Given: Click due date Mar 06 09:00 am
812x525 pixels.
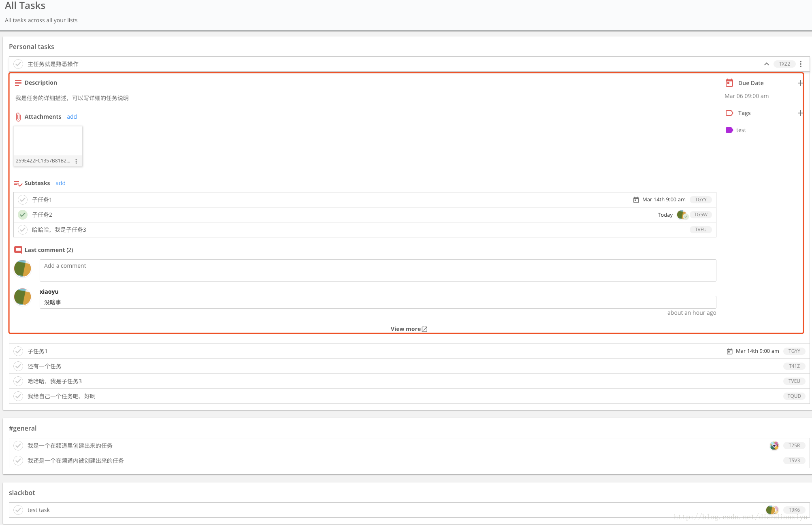Looking at the screenshot, I should click(x=746, y=96).
